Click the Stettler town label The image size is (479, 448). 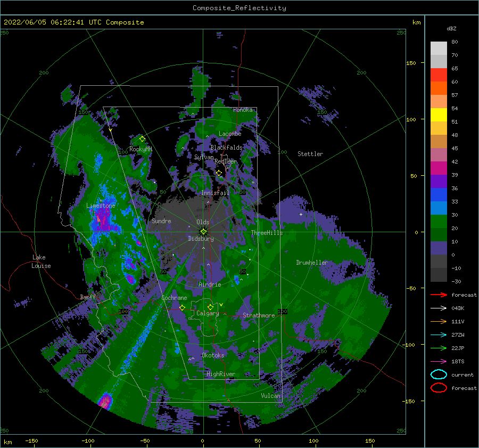tap(310, 154)
